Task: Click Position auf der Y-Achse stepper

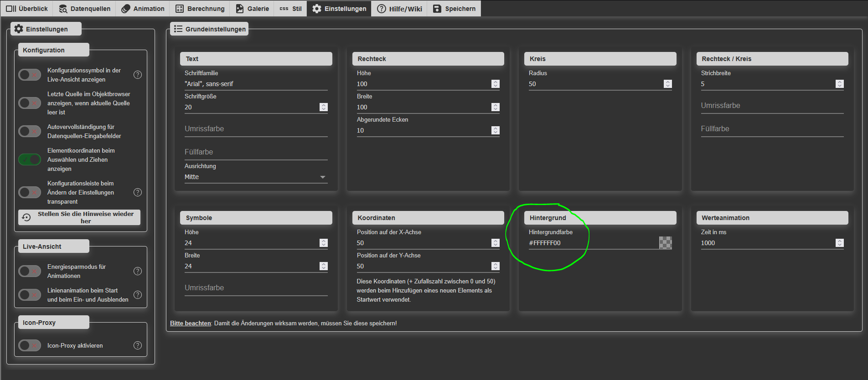Action: click(x=496, y=266)
